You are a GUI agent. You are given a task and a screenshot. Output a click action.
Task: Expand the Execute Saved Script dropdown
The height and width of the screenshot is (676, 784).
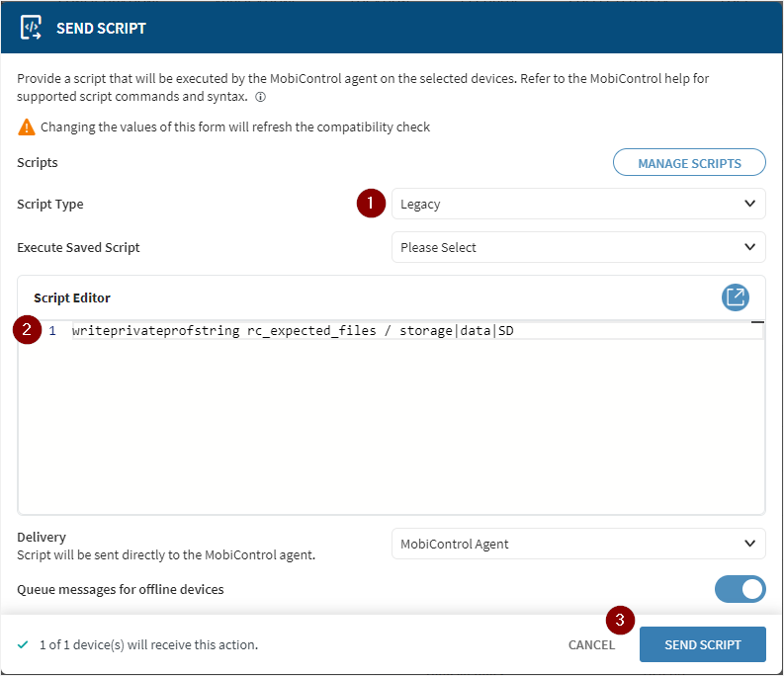[578, 247]
